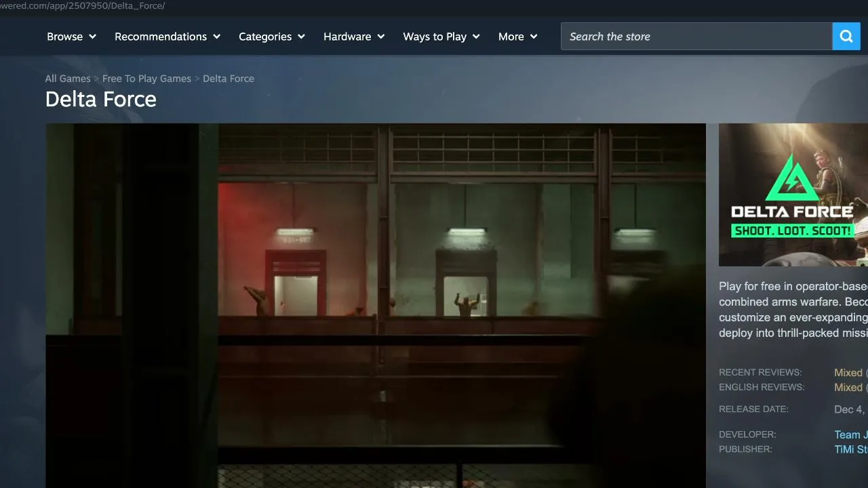Open the Ways to Play menu
Image resolution: width=868 pixels, height=488 pixels.
pos(441,37)
